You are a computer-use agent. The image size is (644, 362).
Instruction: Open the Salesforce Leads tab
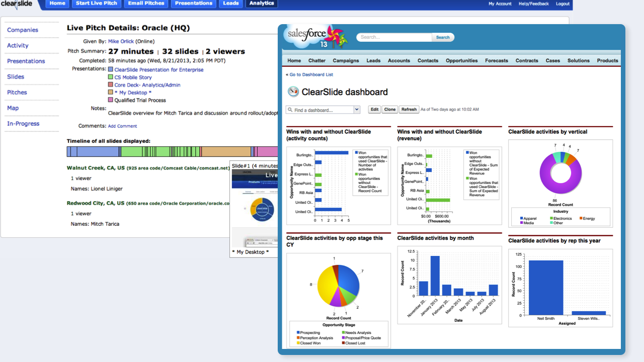[x=373, y=60]
